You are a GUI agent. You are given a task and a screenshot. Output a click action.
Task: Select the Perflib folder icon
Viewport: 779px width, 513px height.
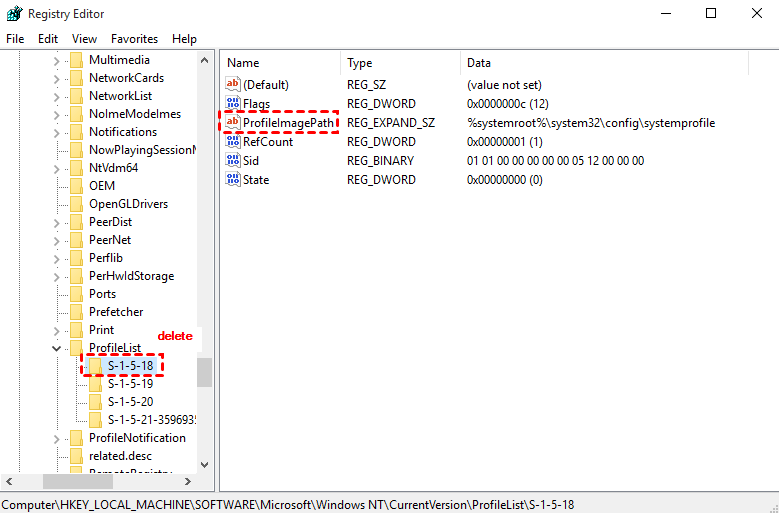[77, 258]
